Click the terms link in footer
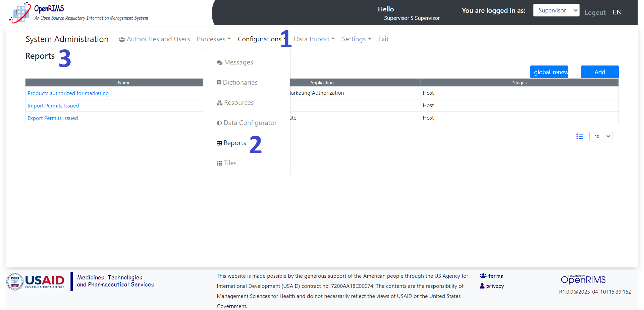644x310 pixels. pos(495,276)
